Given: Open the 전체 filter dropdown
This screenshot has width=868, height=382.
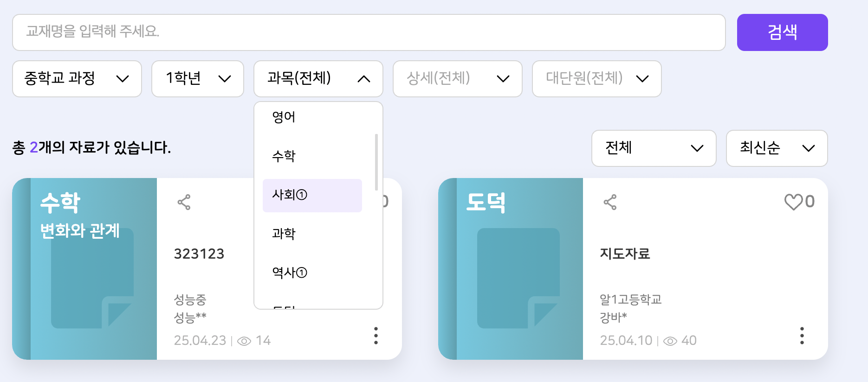Looking at the screenshot, I should 654,148.
